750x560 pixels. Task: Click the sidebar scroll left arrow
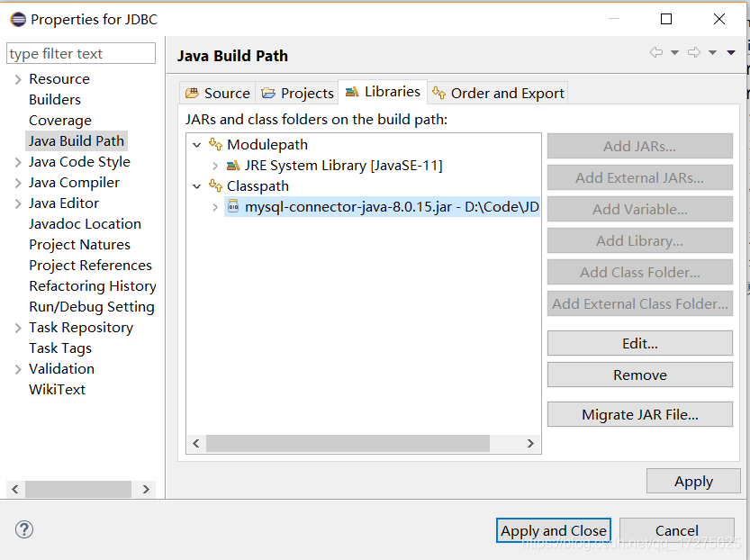coord(15,489)
